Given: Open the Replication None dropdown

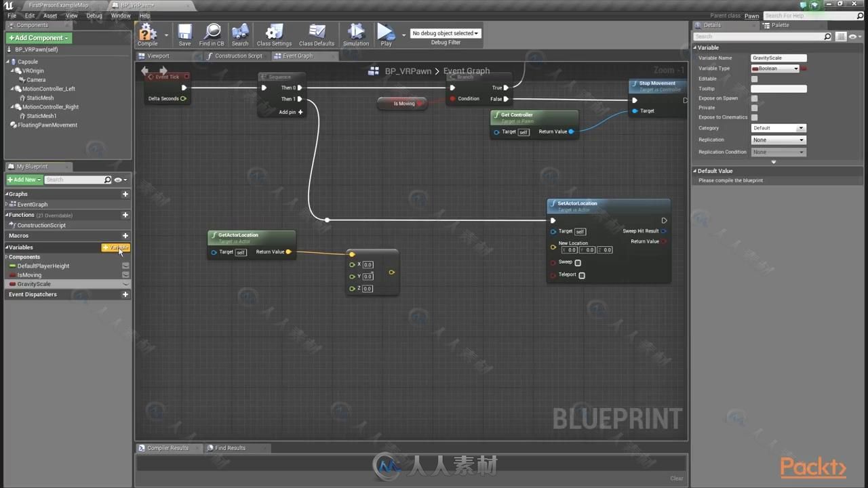Looking at the screenshot, I should coord(778,140).
